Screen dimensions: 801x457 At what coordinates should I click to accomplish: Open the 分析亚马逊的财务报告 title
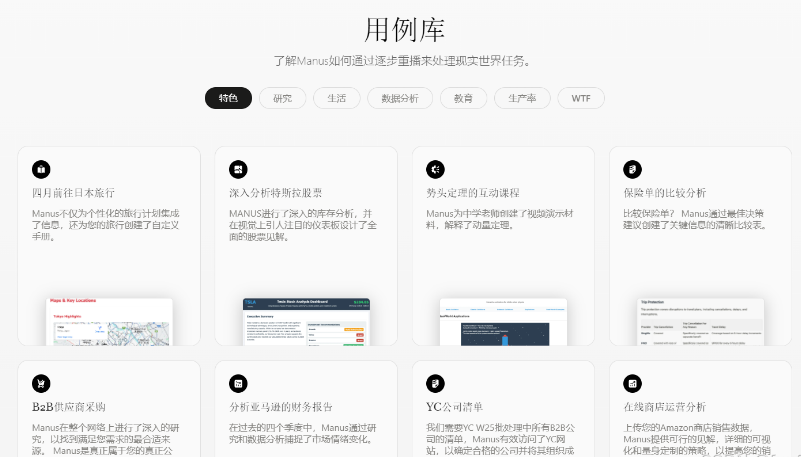(280, 407)
